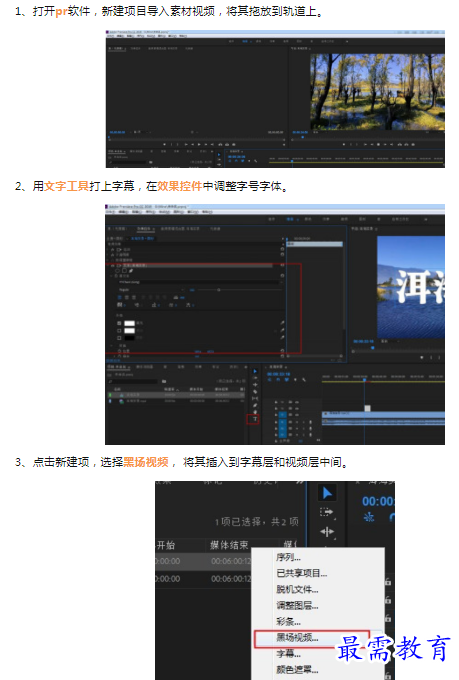Select the long blue video clip on the step 2 timeline

383,415
